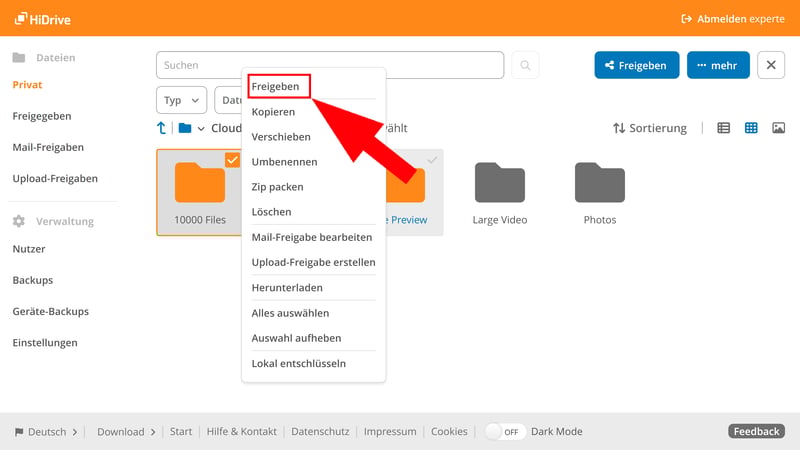Click the search magnifier icon button

coord(525,65)
